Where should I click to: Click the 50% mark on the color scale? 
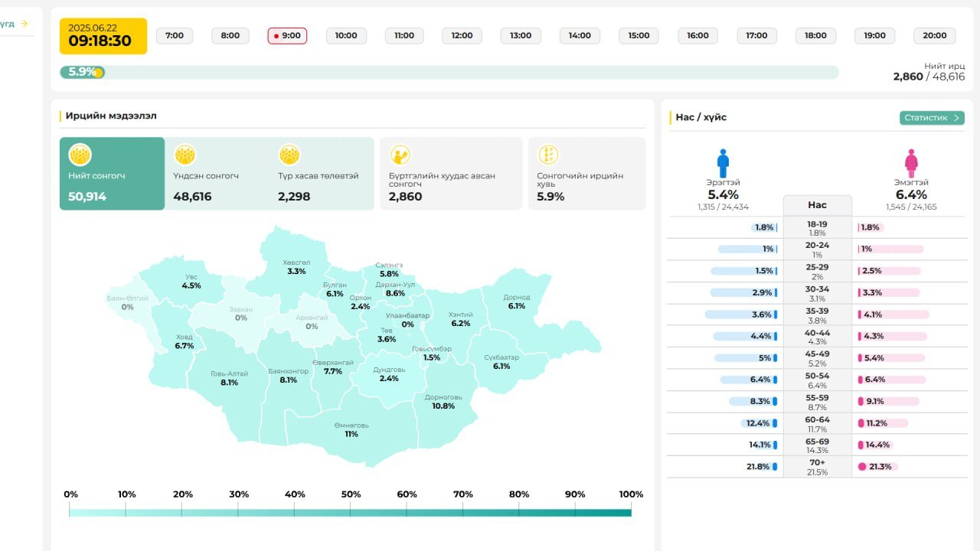(x=351, y=494)
